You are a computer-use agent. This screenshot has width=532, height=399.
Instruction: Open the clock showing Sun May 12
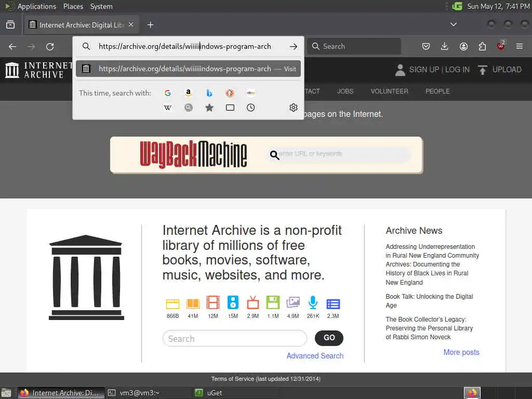498,6
